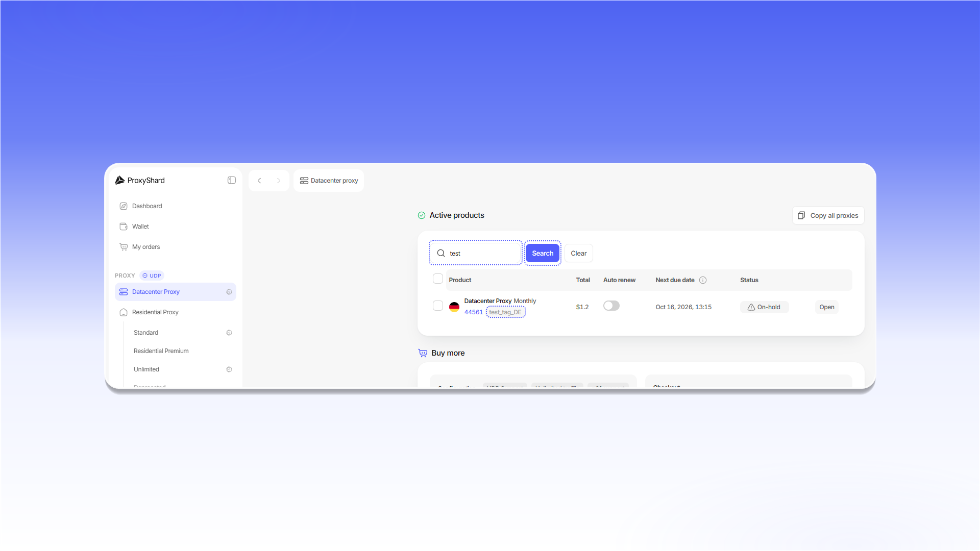Check the select-all checkbox in table header
Screen dimensions: 980x551
[x=438, y=279]
